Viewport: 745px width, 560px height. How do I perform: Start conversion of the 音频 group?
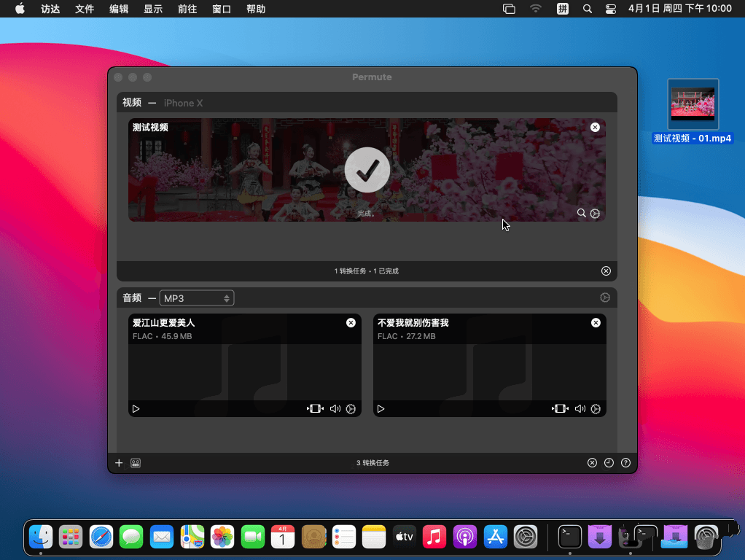[x=604, y=297]
